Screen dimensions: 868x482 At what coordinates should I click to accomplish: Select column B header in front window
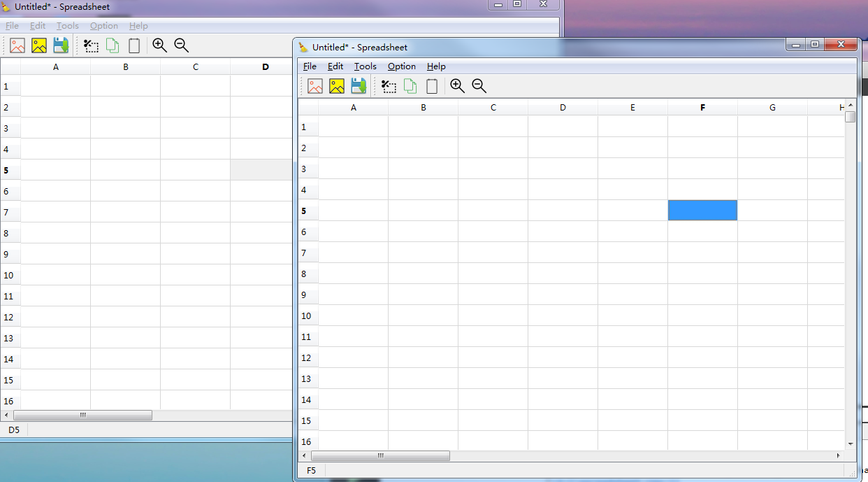[424, 107]
